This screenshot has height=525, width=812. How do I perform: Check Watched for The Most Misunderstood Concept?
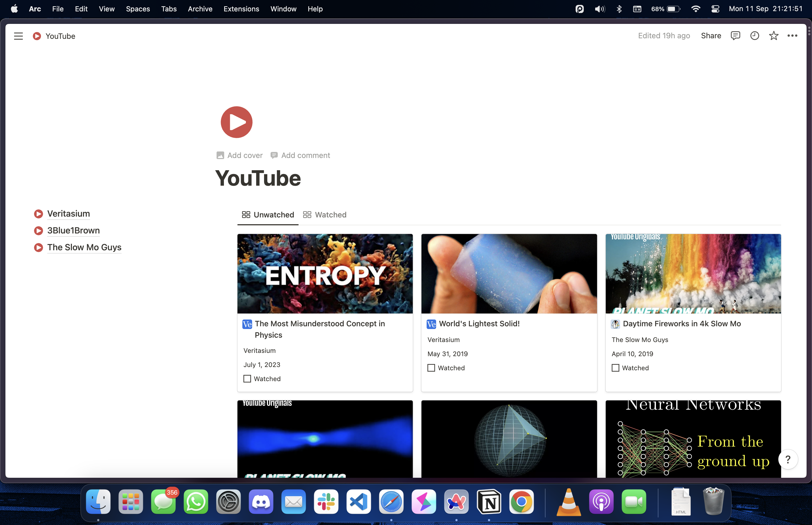[248, 379]
